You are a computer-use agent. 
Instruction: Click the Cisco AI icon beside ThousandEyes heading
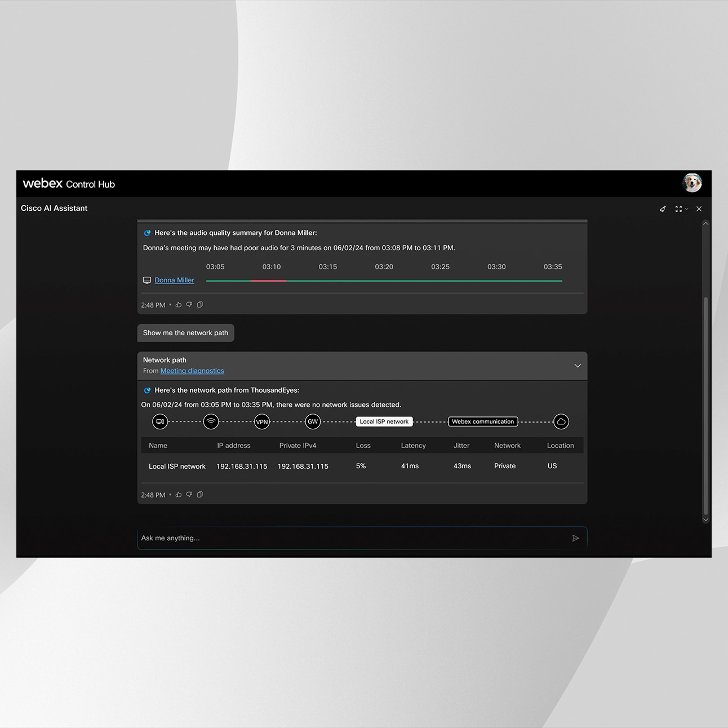147,390
